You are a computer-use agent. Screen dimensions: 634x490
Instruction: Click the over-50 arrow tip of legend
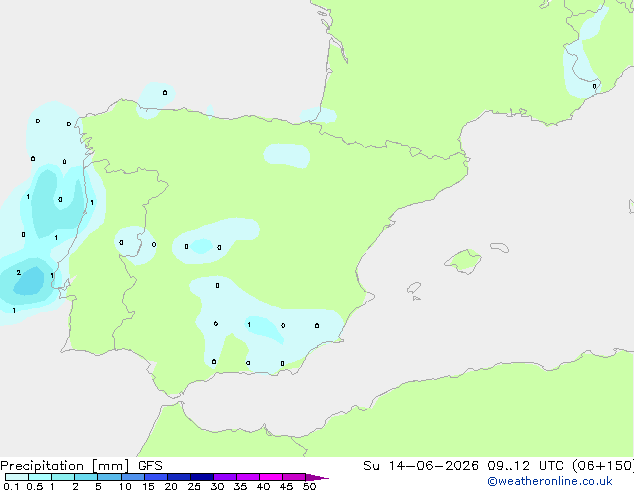317,477
